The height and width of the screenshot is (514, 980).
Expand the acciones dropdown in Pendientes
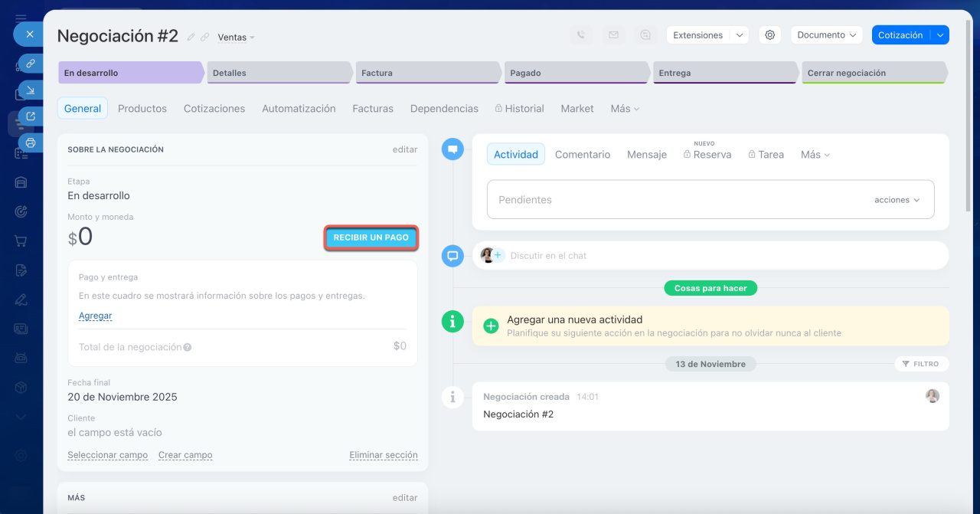point(897,200)
